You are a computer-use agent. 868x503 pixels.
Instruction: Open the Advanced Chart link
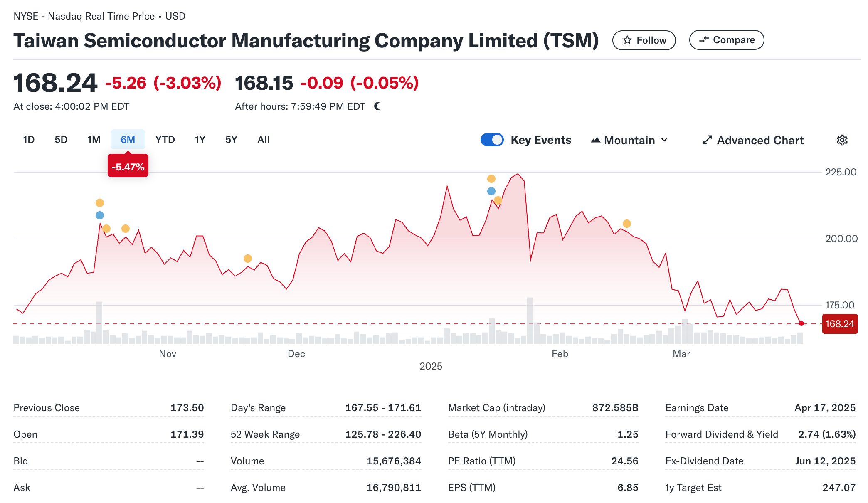point(760,140)
